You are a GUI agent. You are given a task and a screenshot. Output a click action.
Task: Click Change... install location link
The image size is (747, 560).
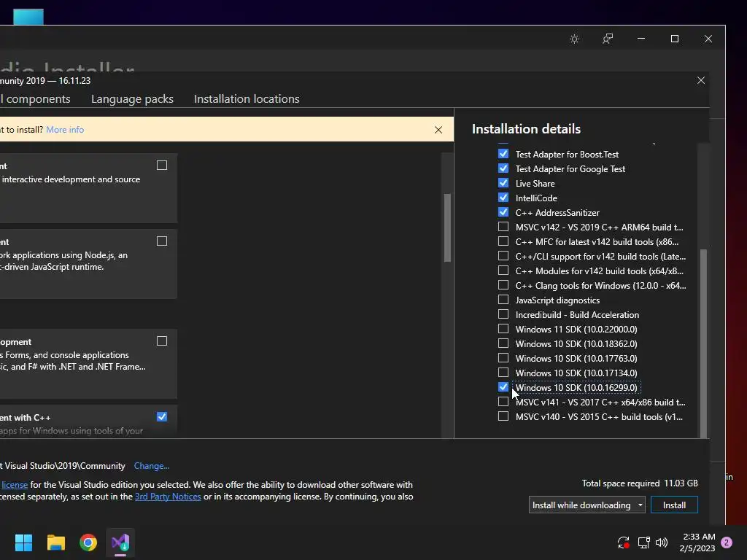click(152, 466)
